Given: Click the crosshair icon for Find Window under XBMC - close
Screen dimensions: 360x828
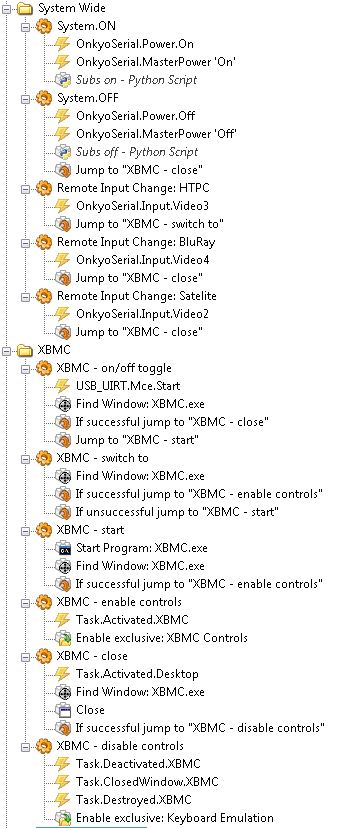Looking at the screenshot, I should coord(63,692).
